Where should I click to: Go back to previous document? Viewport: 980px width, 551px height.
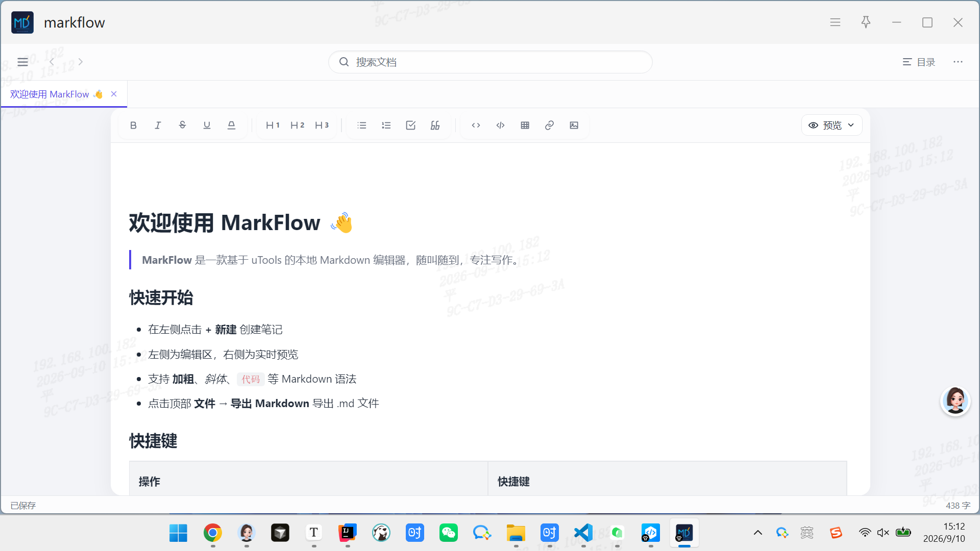(52, 62)
